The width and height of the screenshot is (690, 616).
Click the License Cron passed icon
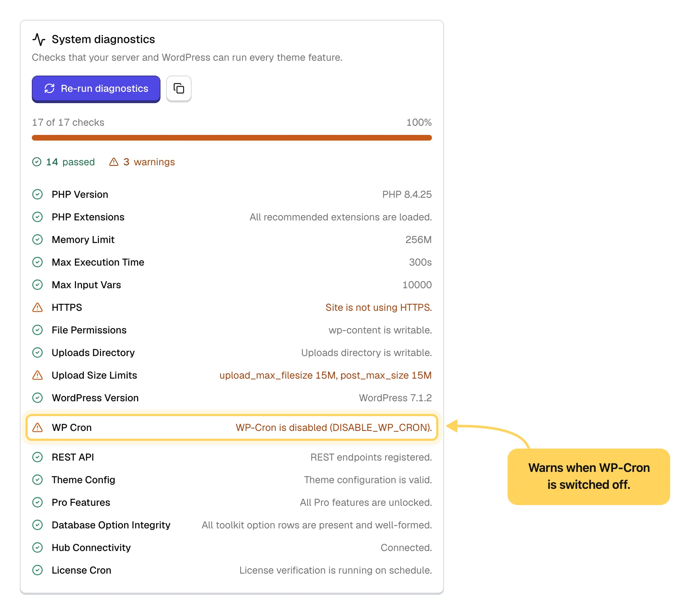[37, 570]
